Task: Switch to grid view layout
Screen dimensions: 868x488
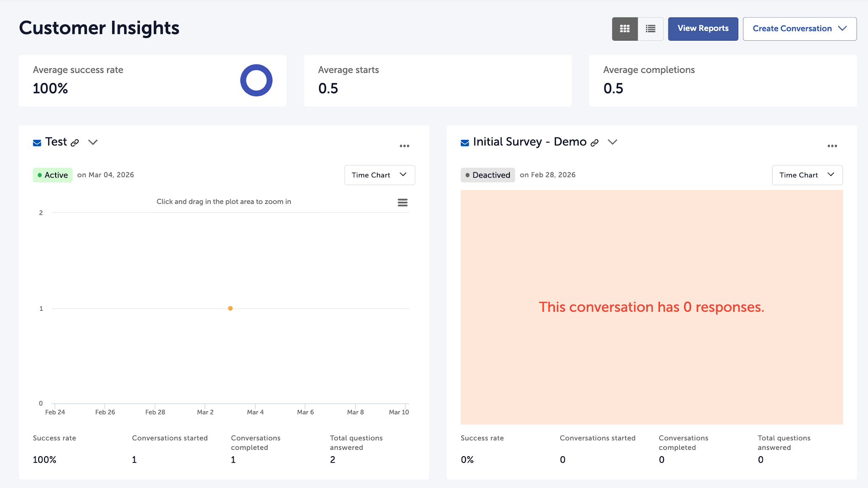Action: 625,29
